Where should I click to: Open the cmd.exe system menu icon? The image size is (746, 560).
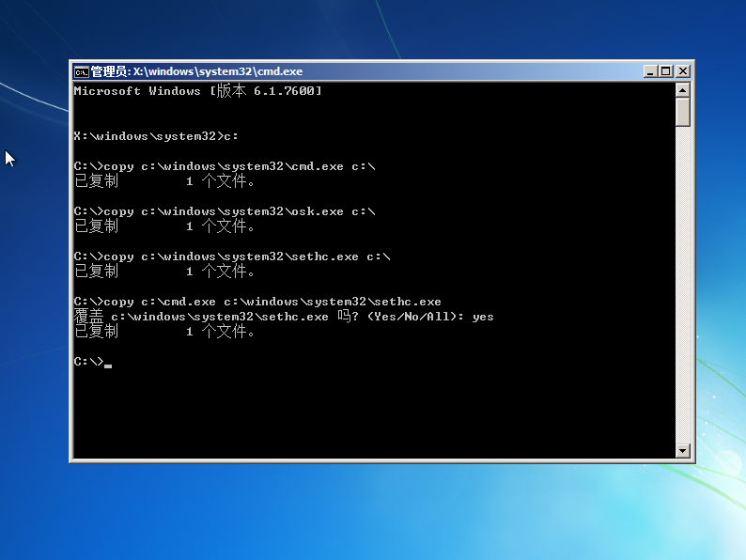[x=82, y=71]
